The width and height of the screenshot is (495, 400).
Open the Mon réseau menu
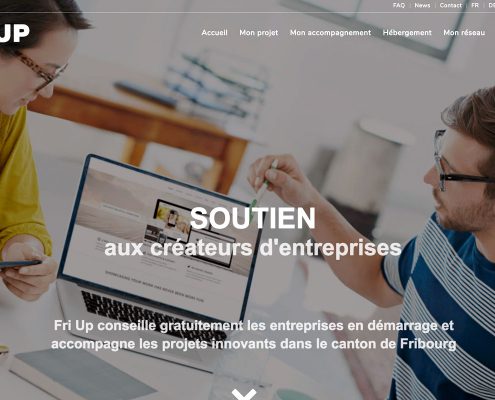pyautogui.click(x=464, y=33)
